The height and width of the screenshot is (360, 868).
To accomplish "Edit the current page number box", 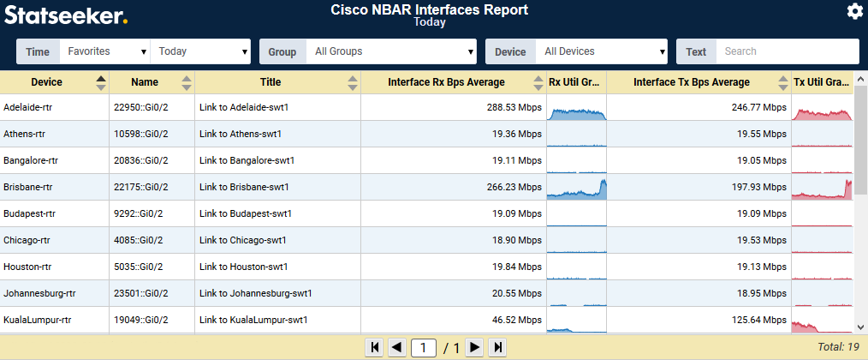I will [x=425, y=347].
